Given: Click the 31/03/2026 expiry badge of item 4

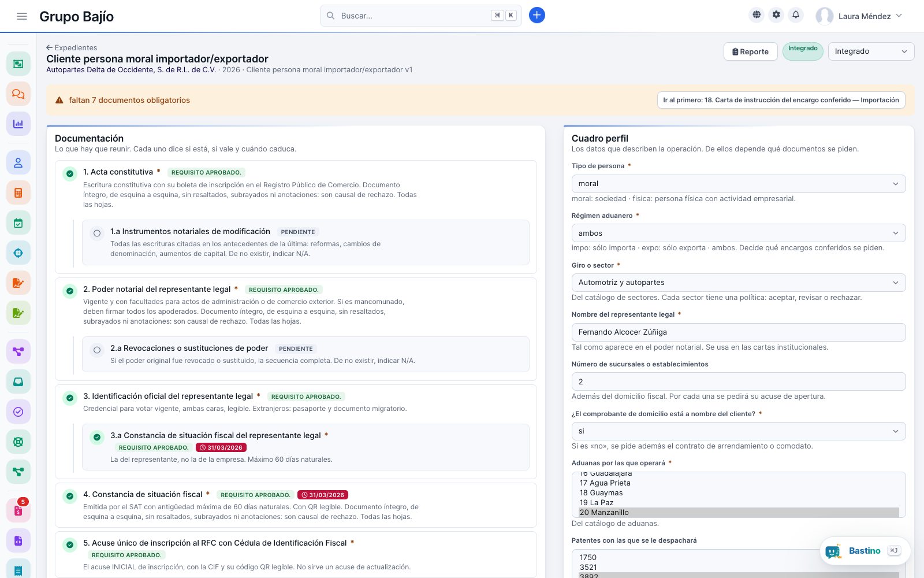Looking at the screenshot, I should pos(323,495).
